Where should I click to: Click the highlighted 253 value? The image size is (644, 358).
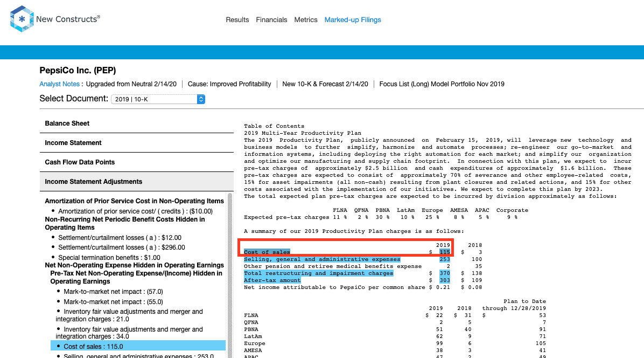(x=445, y=259)
